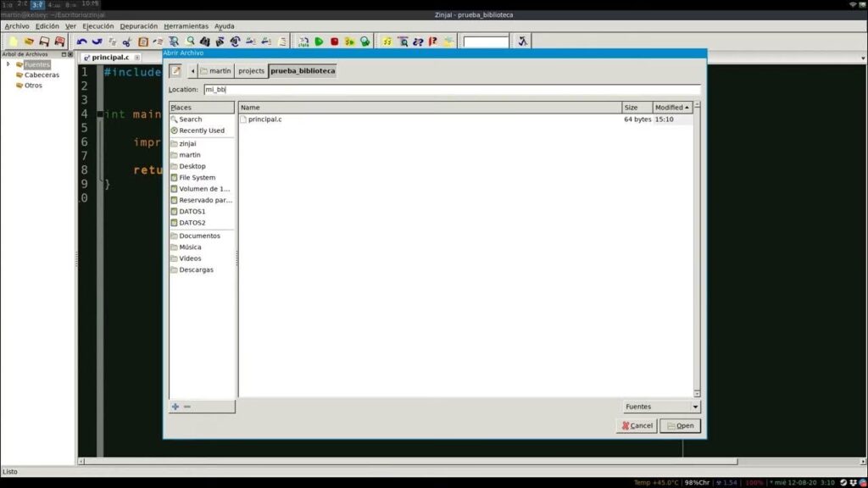Click the green Run button in toolbar
868x488 pixels.
319,41
